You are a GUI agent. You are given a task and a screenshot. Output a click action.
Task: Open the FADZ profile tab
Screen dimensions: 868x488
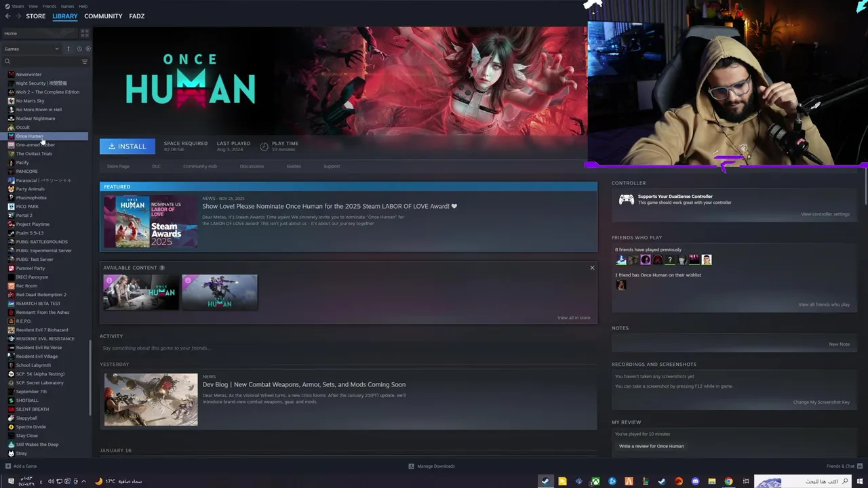[137, 16]
